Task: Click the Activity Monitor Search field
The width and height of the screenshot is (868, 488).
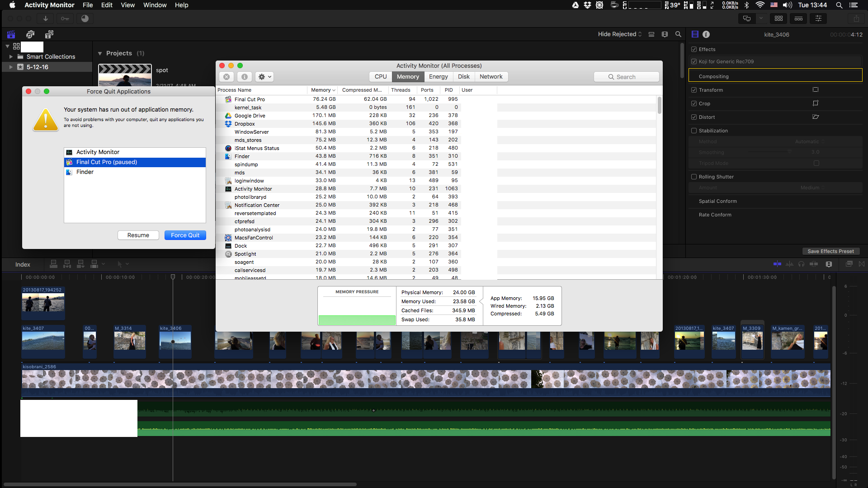Action: coord(626,77)
